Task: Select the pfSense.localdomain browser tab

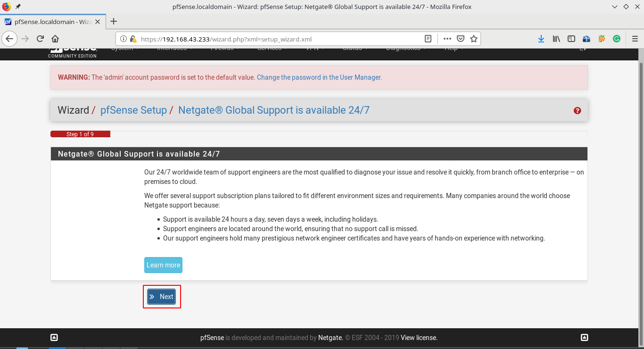Action: 53,22
